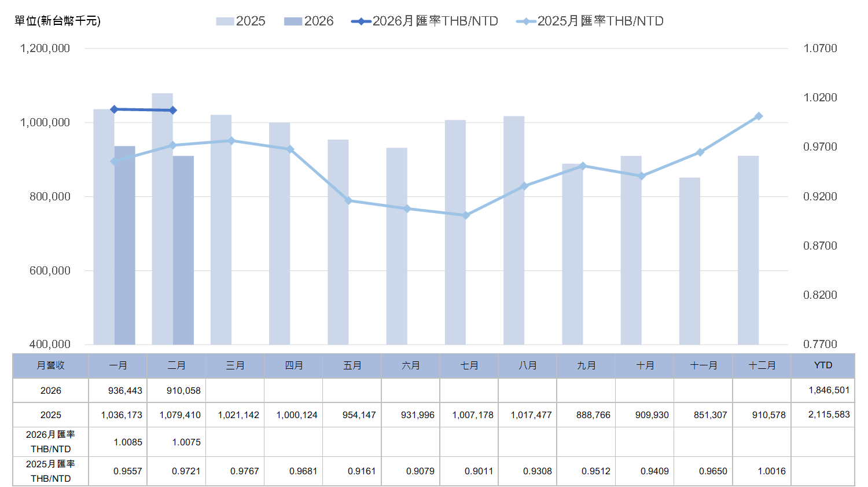
Task: Click the December 2025 exchange rate data point
Action: point(759,116)
